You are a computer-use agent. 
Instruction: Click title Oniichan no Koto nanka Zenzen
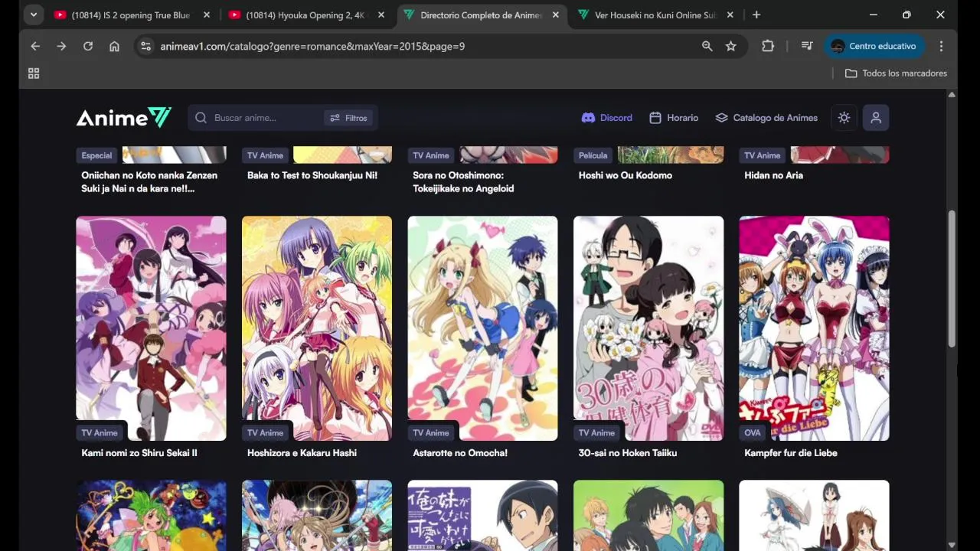[149, 182]
